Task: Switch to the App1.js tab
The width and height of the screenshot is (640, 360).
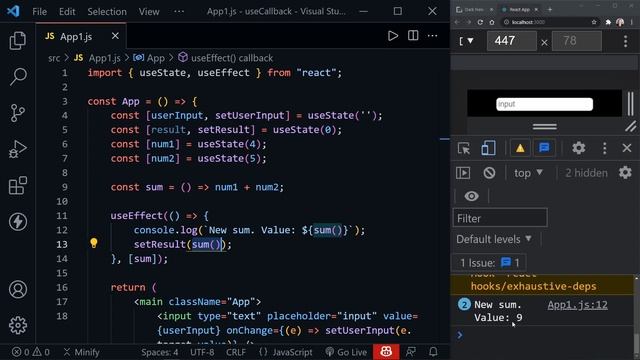Action: point(76,37)
